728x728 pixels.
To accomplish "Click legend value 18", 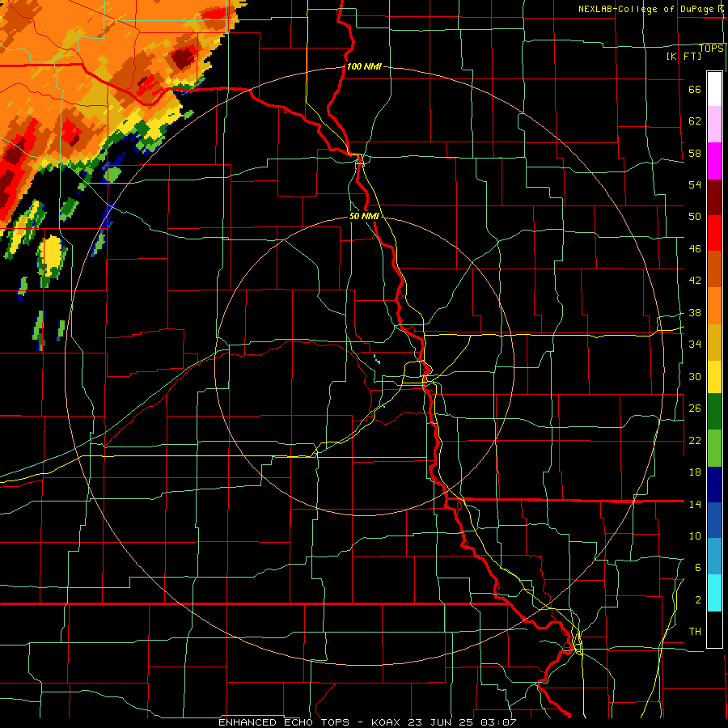I will coord(695,472).
